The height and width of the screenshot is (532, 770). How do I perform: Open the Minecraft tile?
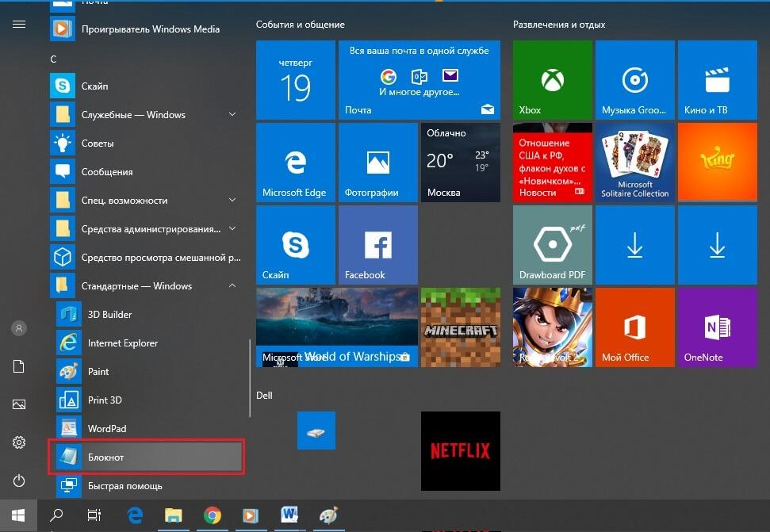coord(461,327)
